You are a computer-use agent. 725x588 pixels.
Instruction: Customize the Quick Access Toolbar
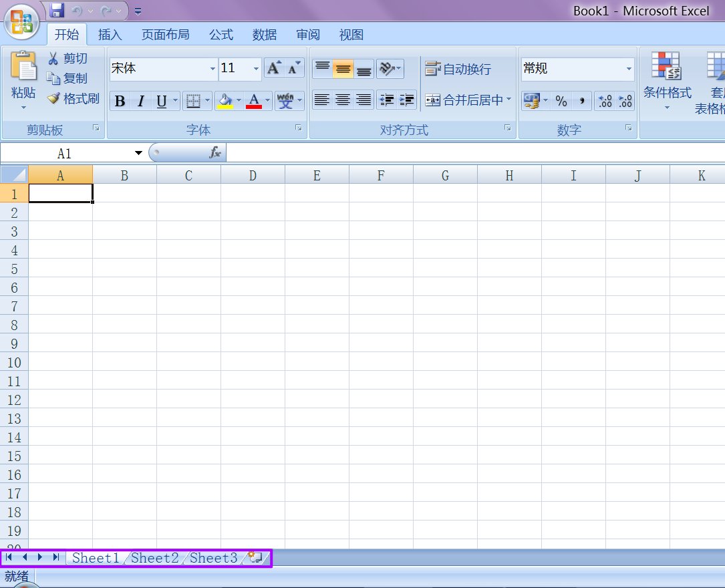pyautogui.click(x=138, y=11)
